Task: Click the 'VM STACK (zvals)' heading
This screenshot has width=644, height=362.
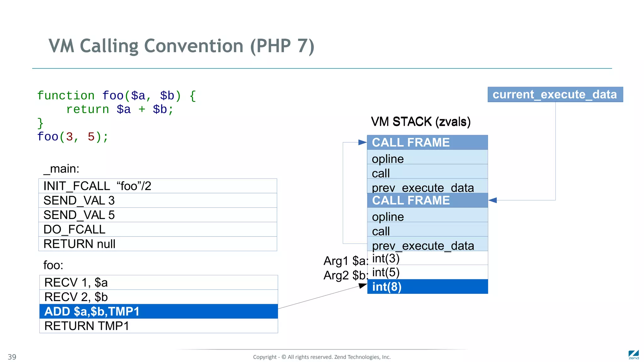Action: click(421, 122)
